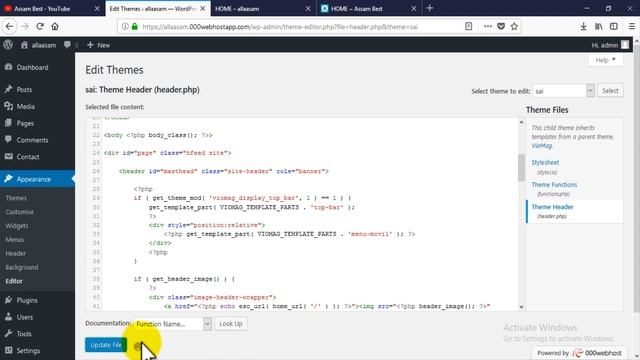Open the Stylesheet theme file
640x360 pixels.
coord(545,162)
